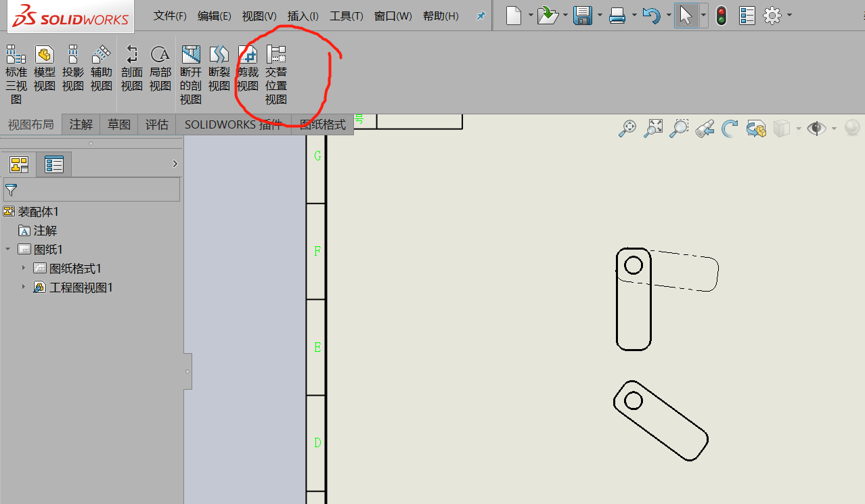Toggle the Hide/Show Items eye icon

tap(816, 128)
